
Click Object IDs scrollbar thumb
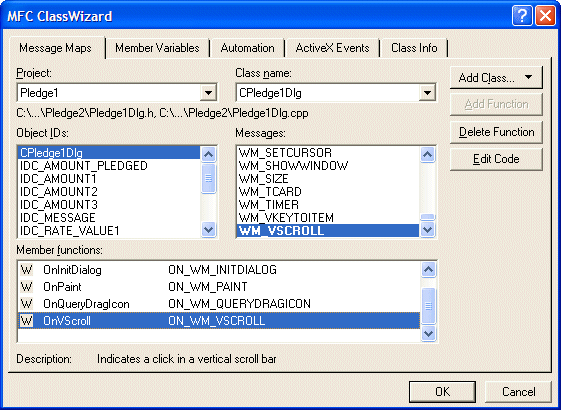[x=208, y=178]
